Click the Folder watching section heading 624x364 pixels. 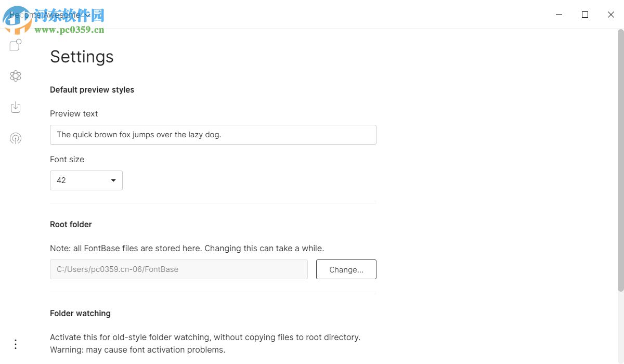pos(80,314)
